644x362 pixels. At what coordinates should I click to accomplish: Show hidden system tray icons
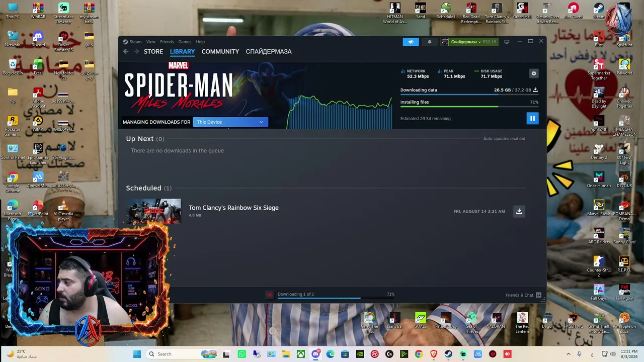click(569, 354)
